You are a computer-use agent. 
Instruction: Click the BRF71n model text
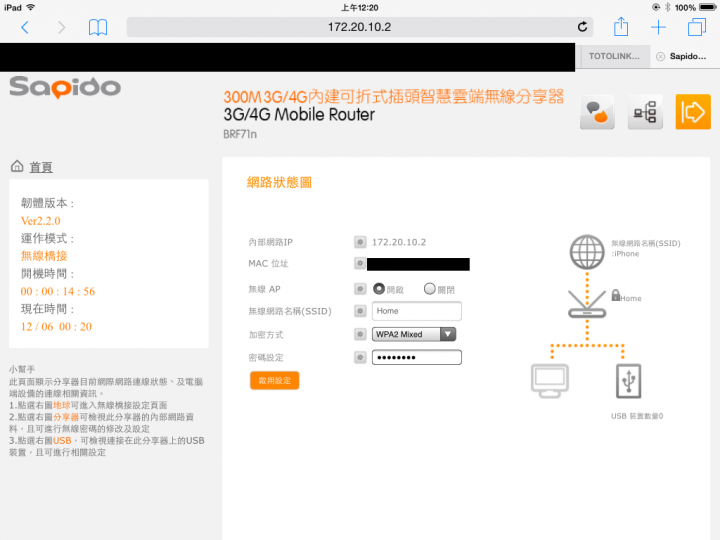point(240,135)
